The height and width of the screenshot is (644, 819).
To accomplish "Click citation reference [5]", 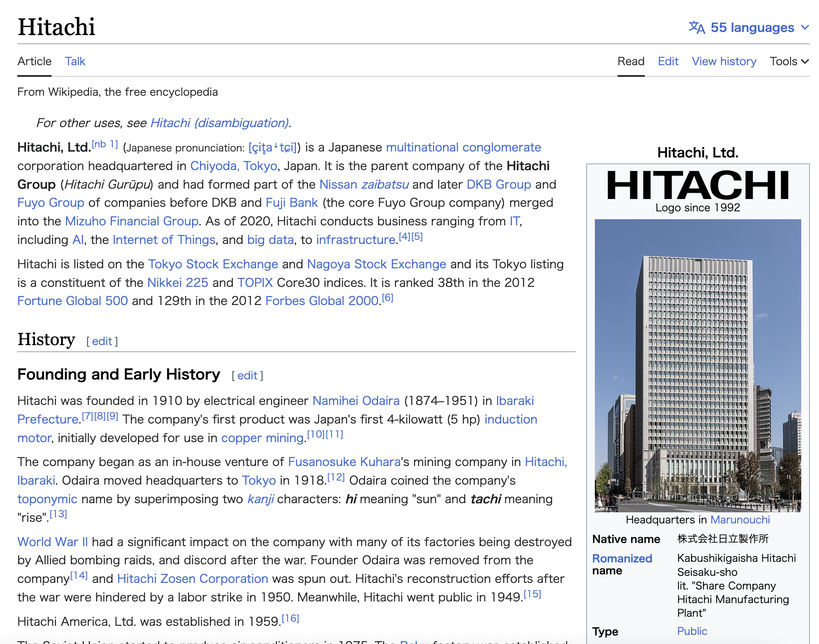I will [x=417, y=237].
